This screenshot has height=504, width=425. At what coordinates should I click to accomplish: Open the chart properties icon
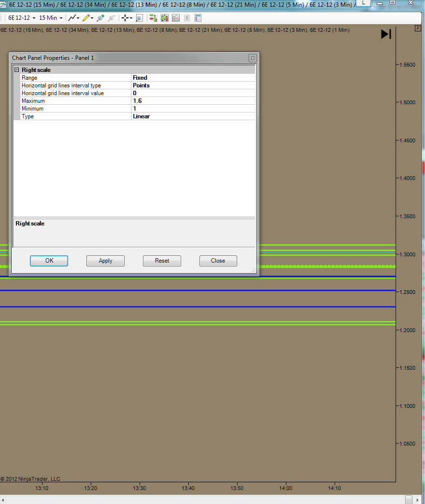[198, 18]
